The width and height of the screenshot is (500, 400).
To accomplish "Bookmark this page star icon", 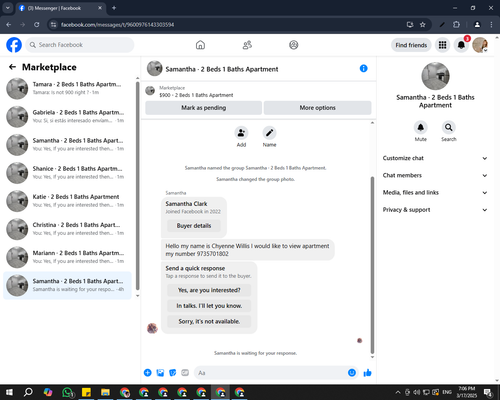I will (423, 25).
